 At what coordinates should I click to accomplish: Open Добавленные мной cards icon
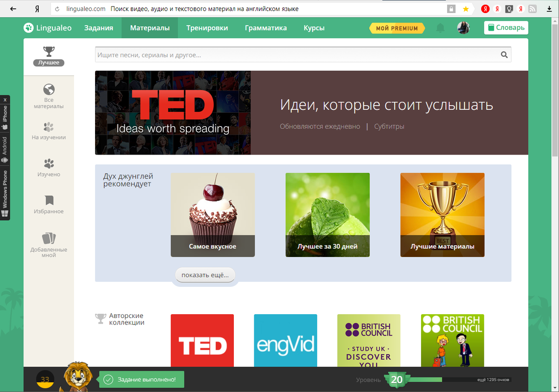(48, 238)
